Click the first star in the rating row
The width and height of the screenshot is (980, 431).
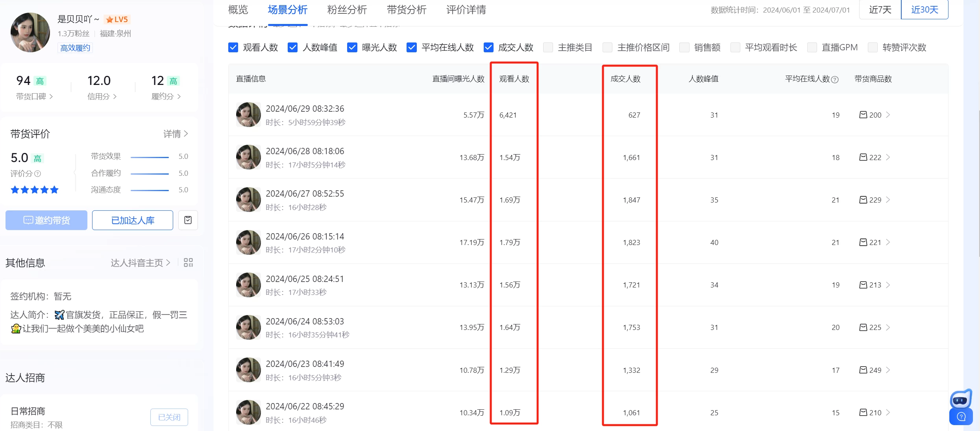[x=15, y=190]
